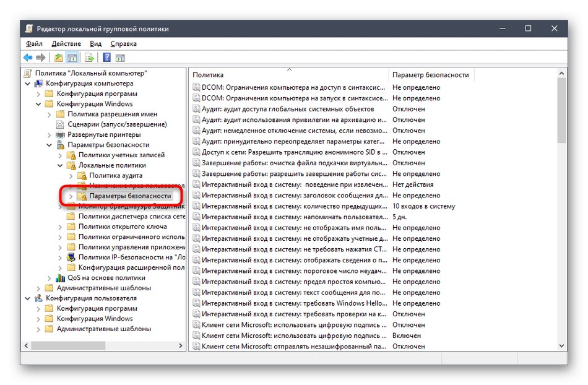Expand QoS на основе политики node
The width and height of the screenshot is (588, 385).
coord(50,278)
